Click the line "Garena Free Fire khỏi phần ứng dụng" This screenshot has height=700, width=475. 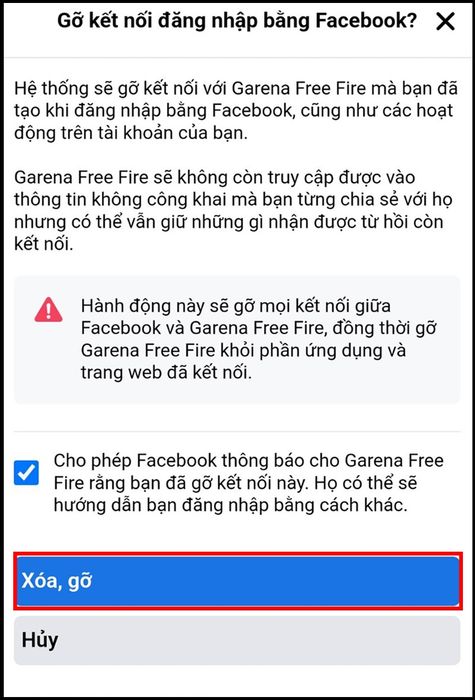[243, 351]
